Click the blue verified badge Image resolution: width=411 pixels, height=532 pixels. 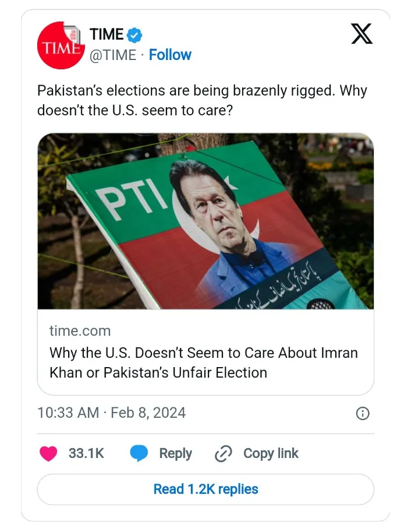pos(135,35)
